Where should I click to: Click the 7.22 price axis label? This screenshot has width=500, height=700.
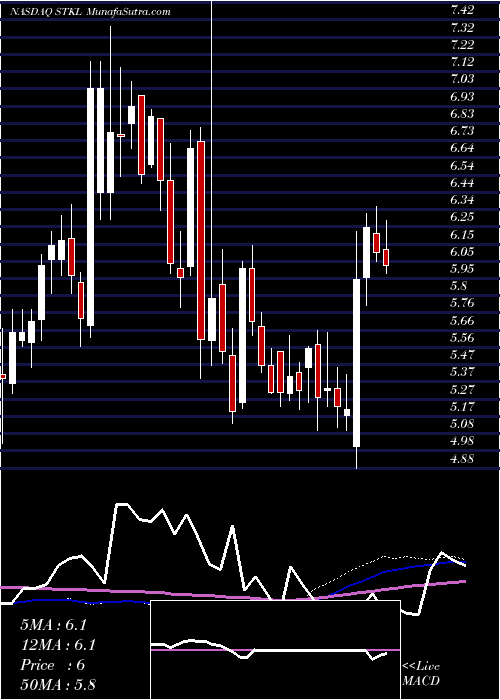[462, 45]
